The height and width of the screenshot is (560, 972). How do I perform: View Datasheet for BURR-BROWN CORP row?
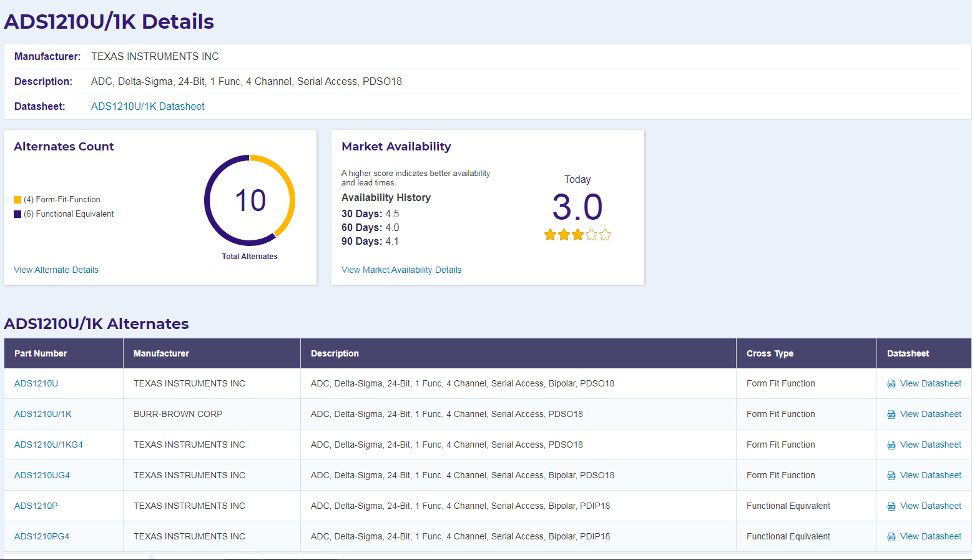[931, 414]
